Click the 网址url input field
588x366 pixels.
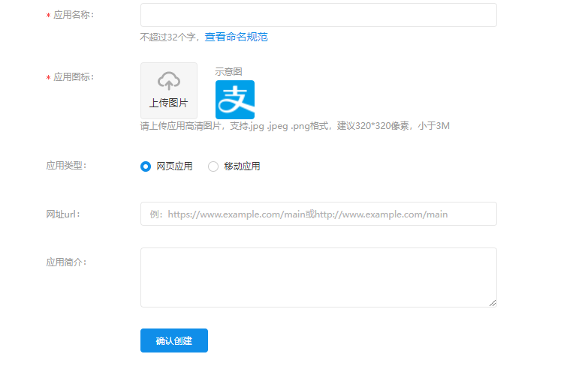318,214
